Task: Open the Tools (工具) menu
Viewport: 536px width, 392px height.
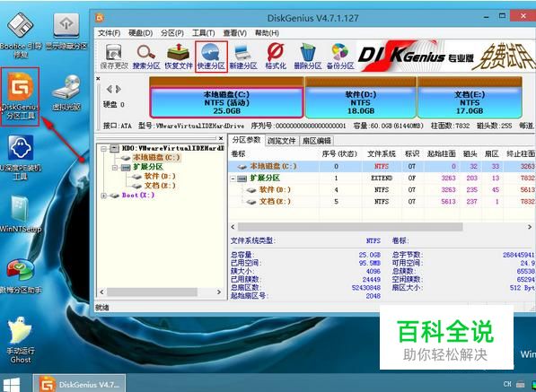Action: click(x=203, y=33)
